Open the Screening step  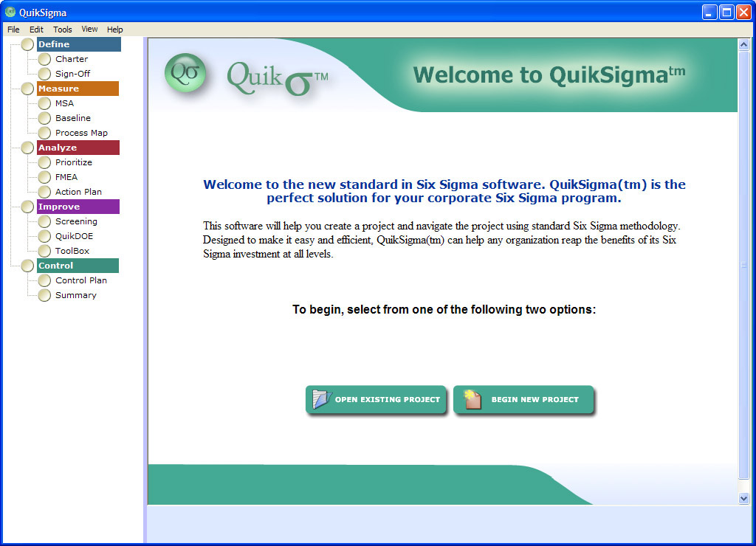click(76, 221)
